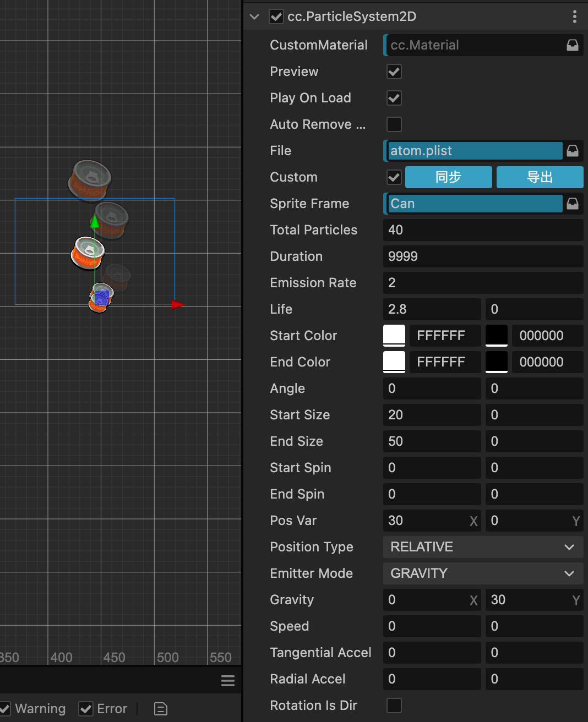Screen dimensions: 588x722
Task: Open the Position Type RELATIVE dropdown
Action: pyautogui.click(x=483, y=547)
